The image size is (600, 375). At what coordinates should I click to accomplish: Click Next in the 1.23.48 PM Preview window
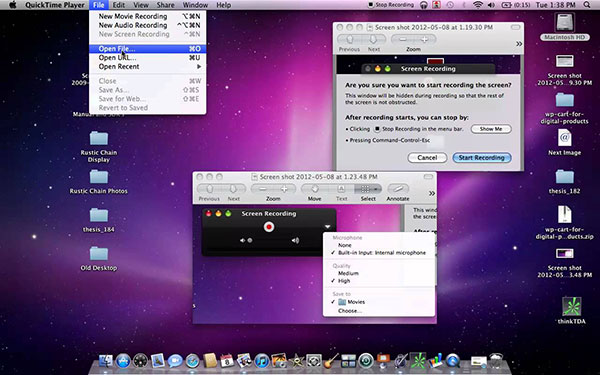click(x=233, y=189)
